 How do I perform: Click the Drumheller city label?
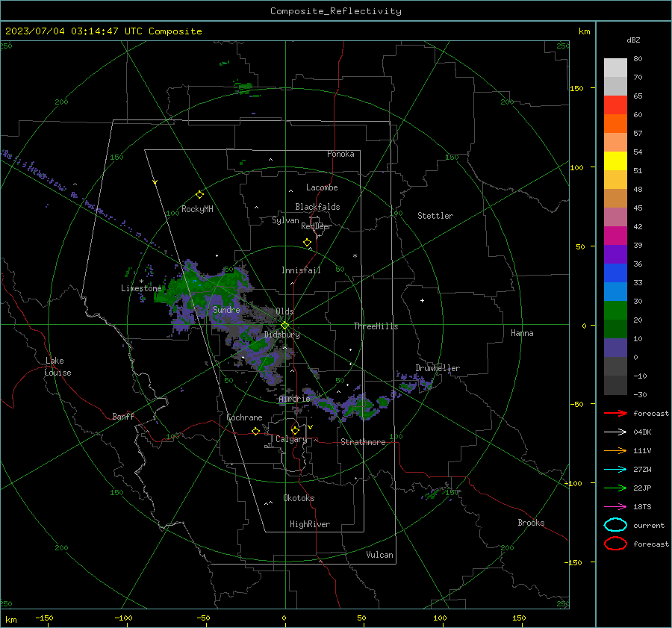pyautogui.click(x=438, y=368)
